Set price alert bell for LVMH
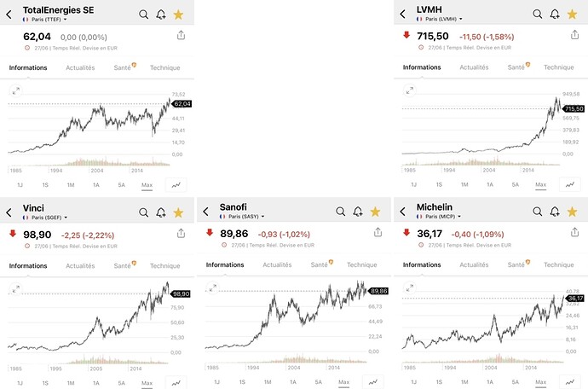588x389 pixels. click(555, 15)
